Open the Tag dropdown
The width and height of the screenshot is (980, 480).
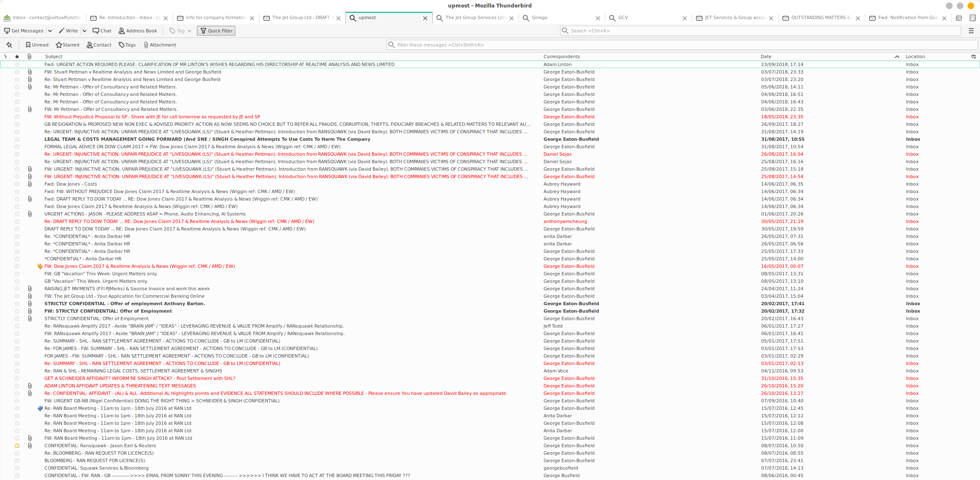coord(180,31)
